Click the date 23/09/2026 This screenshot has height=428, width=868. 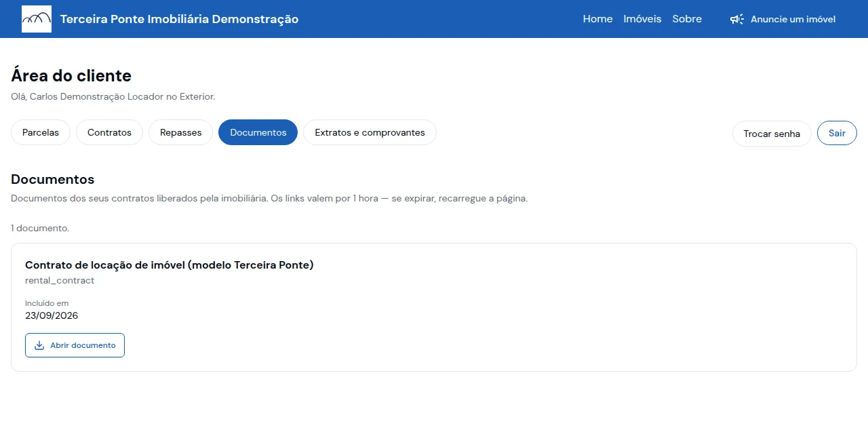[52, 316]
